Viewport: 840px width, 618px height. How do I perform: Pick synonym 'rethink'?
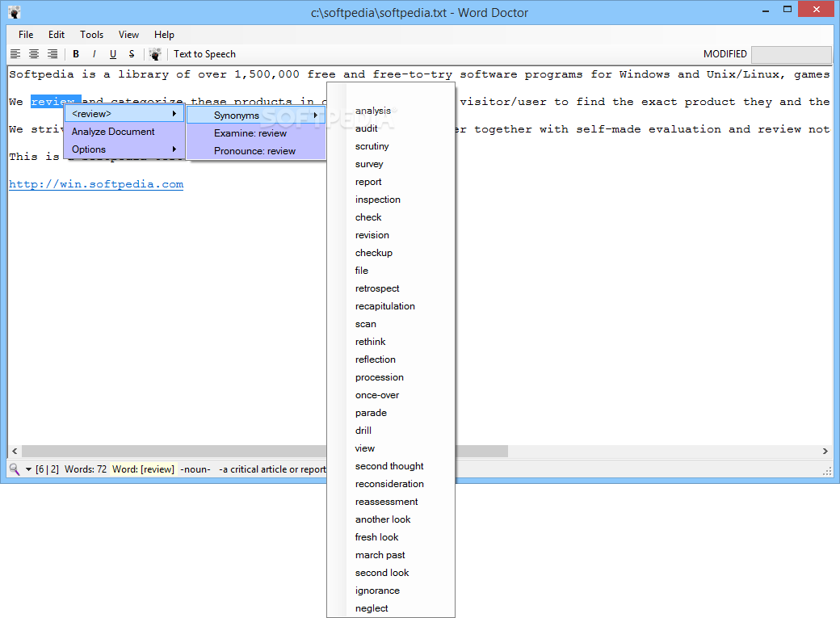pyautogui.click(x=370, y=342)
